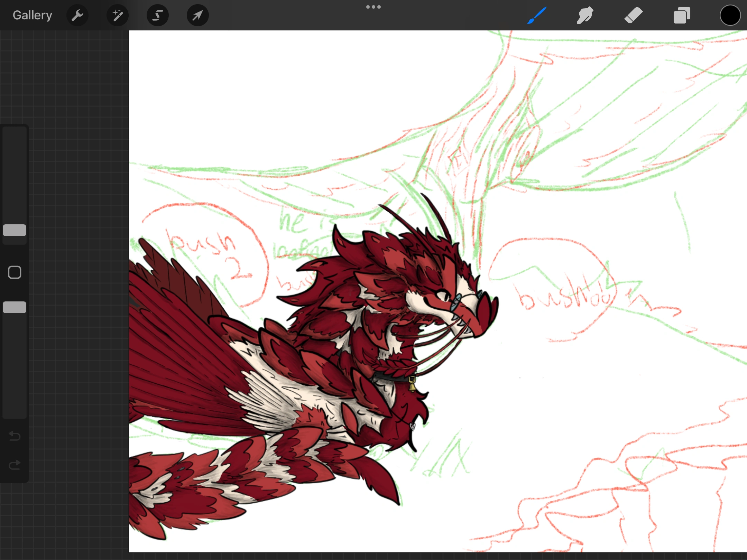Adjust the brush size slider handle

[x=15, y=230]
